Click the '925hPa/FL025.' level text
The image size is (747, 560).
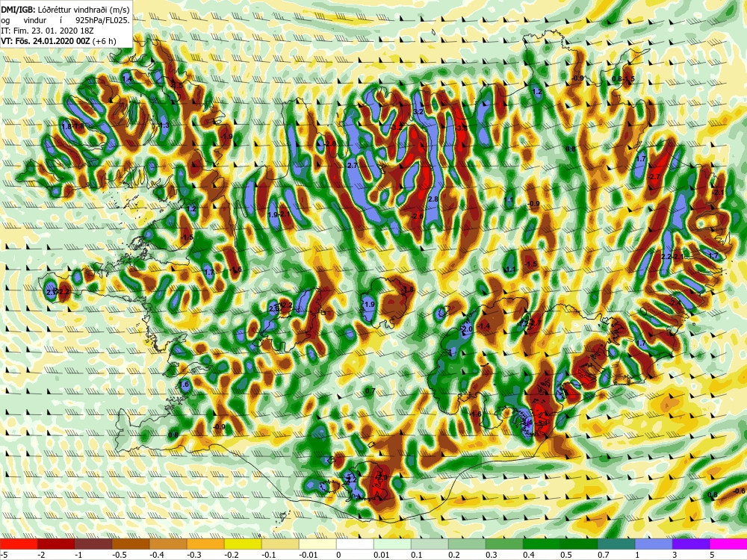102,20
